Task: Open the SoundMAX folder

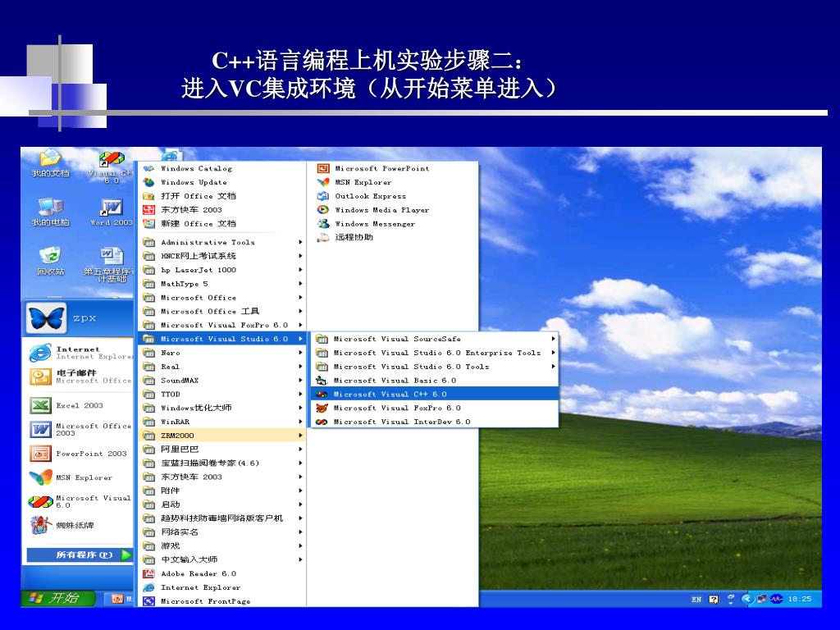Action: click(222, 381)
